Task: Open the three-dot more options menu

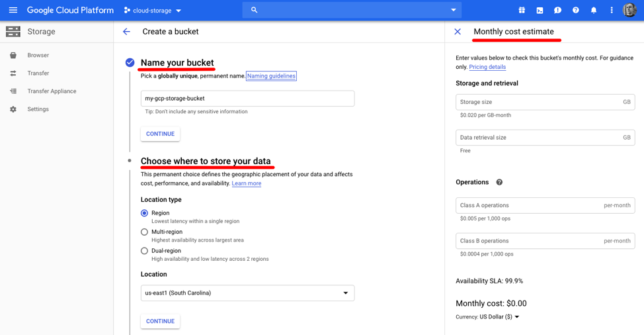Action: click(611, 11)
